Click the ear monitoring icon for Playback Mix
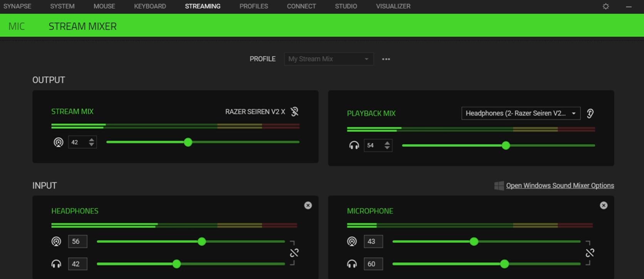The width and height of the screenshot is (644, 279). point(590,113)
